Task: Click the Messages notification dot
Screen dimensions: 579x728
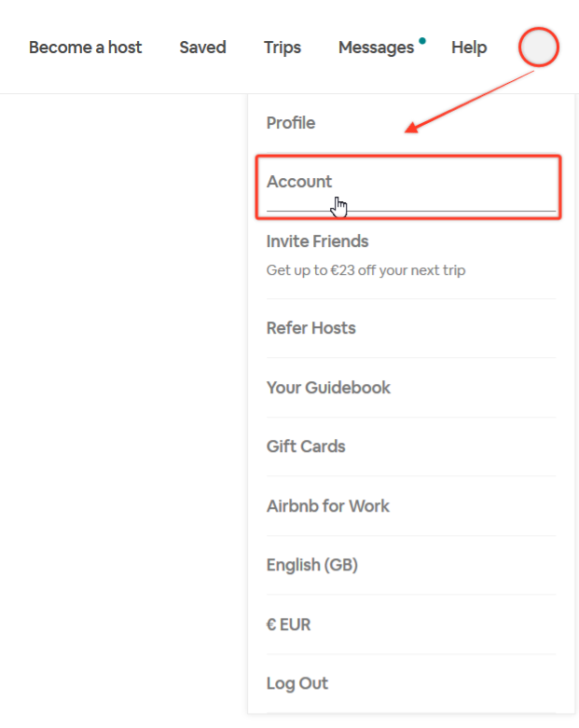Action: pyautogui.click(x=422, y=41)
